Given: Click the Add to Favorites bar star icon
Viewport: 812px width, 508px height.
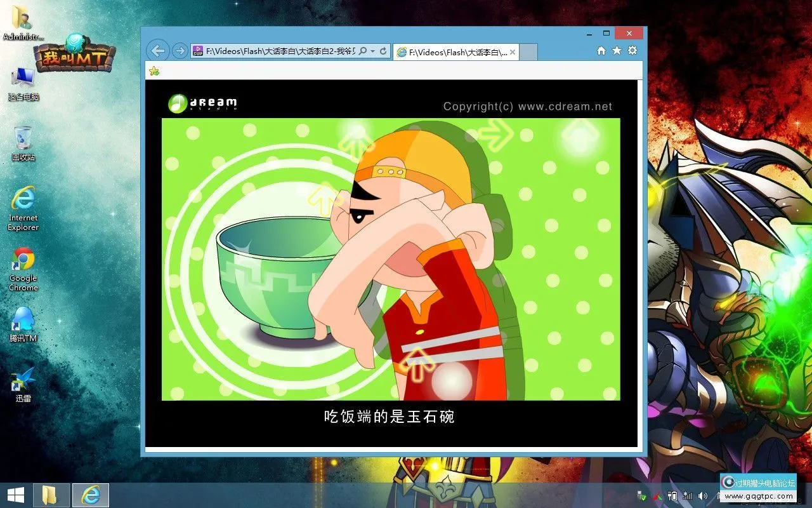Looking at the screenshot, I should [154, 71].
